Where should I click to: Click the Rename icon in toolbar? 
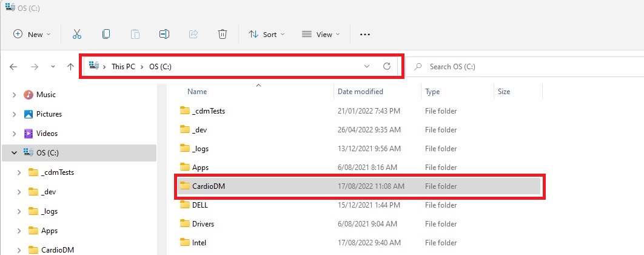pos(164,35)
